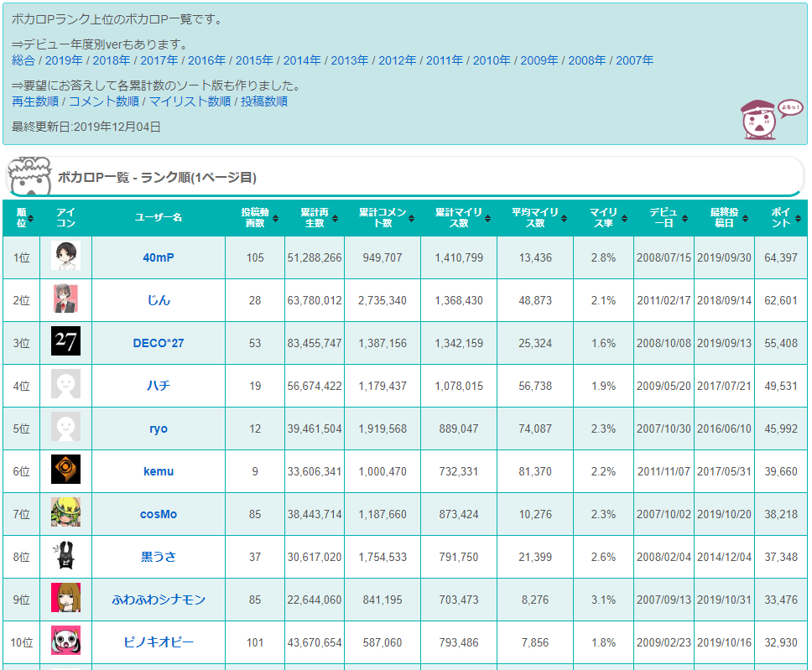Click kemu's orange logo avatar
The height and width of the screenshot is (670, 812).
click(x=65, y=470)
